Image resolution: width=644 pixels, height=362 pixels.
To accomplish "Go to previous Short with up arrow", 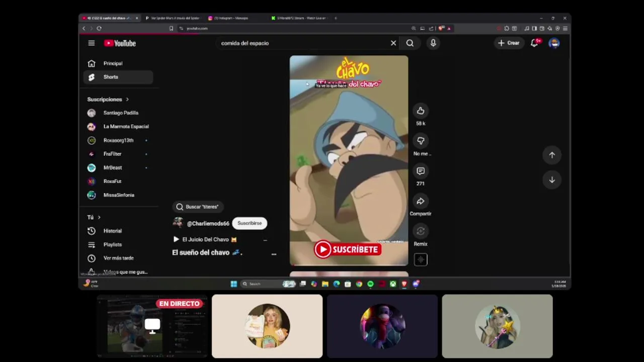I will (x=552, y=155).
